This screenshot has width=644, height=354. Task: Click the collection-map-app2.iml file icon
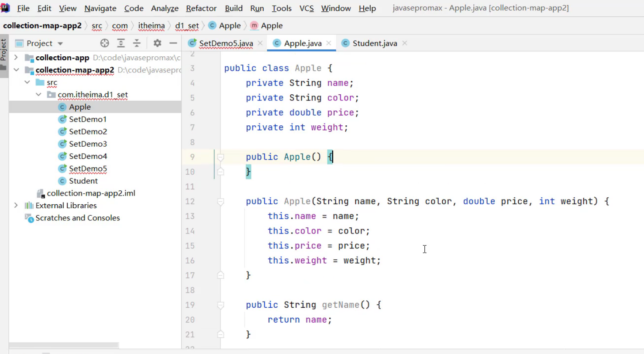pyautogui.click(x=40, y=193)
